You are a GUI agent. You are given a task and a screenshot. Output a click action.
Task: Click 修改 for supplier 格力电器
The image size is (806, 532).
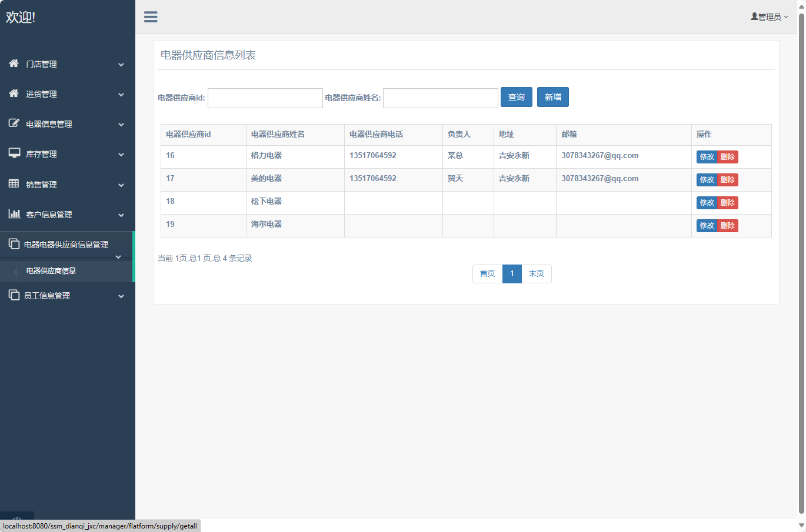click(x=707, y=157)
